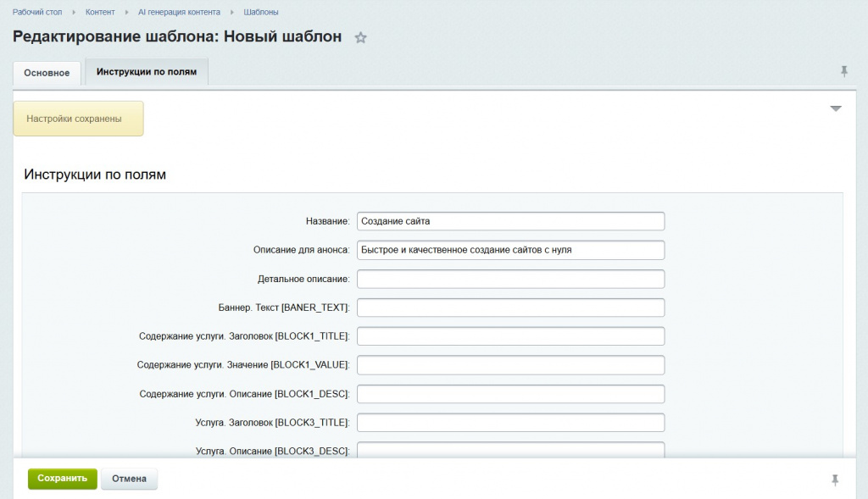
Task: Click the BLOCK1_DESC input field
Action: pyautogui.click(x=510, y=394)
